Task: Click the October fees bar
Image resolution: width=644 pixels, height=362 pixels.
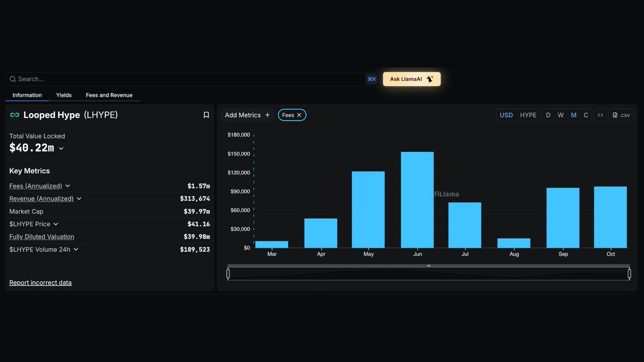Action: [x=611, y=217]
